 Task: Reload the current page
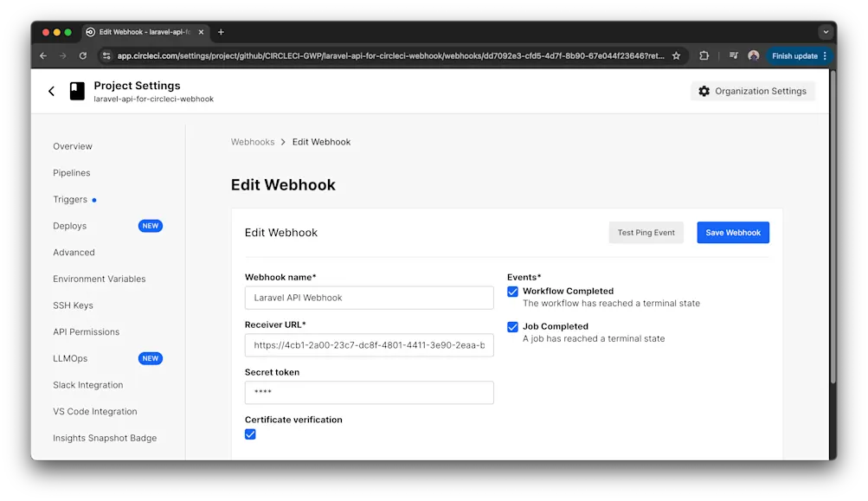pos(82,55)
